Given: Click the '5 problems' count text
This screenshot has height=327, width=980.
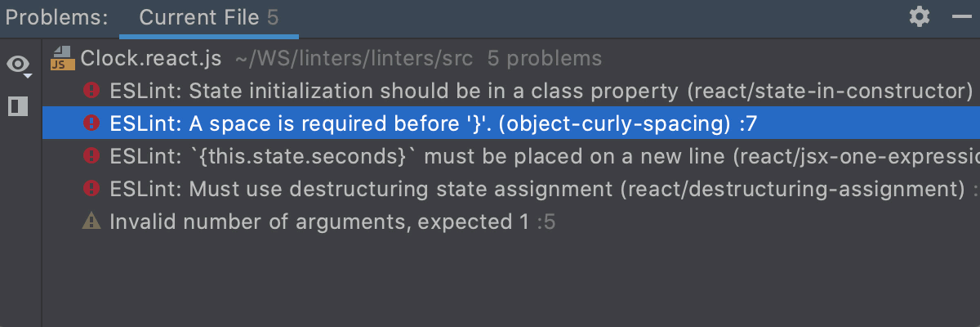Looking at the screenshot, I should pos(544,58).
